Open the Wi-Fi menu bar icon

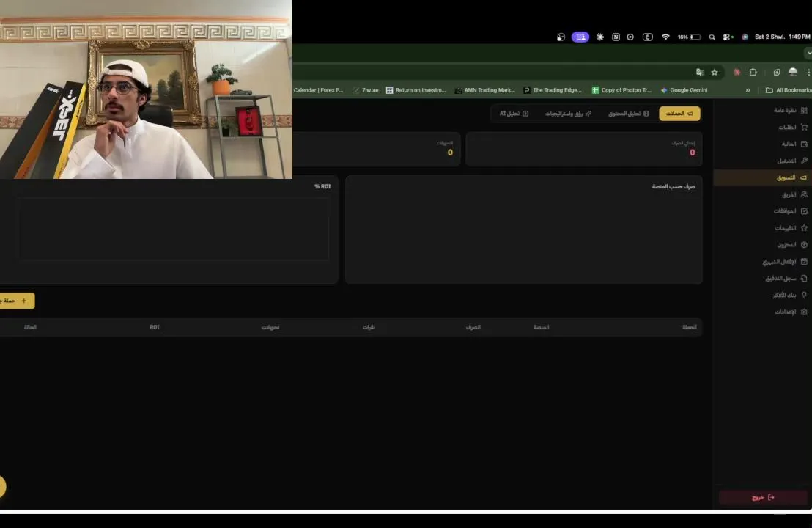tap(665, 37)
